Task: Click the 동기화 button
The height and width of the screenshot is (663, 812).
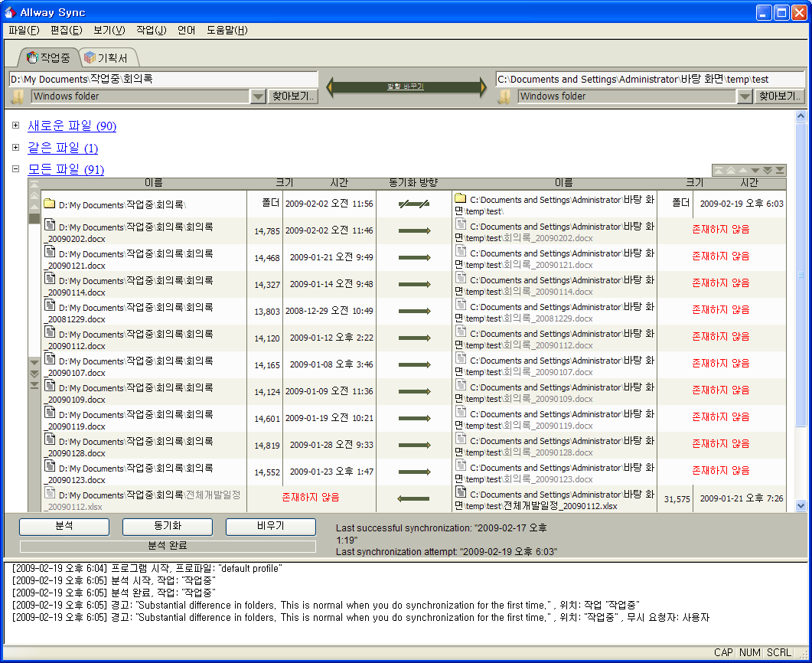Action: pyautogui.click(x=168, y=526)
